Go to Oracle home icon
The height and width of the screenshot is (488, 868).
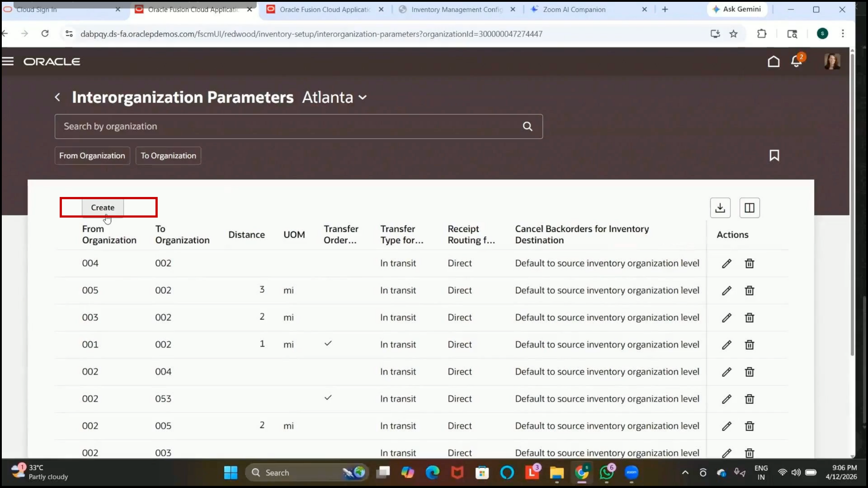tap(774, 61)
